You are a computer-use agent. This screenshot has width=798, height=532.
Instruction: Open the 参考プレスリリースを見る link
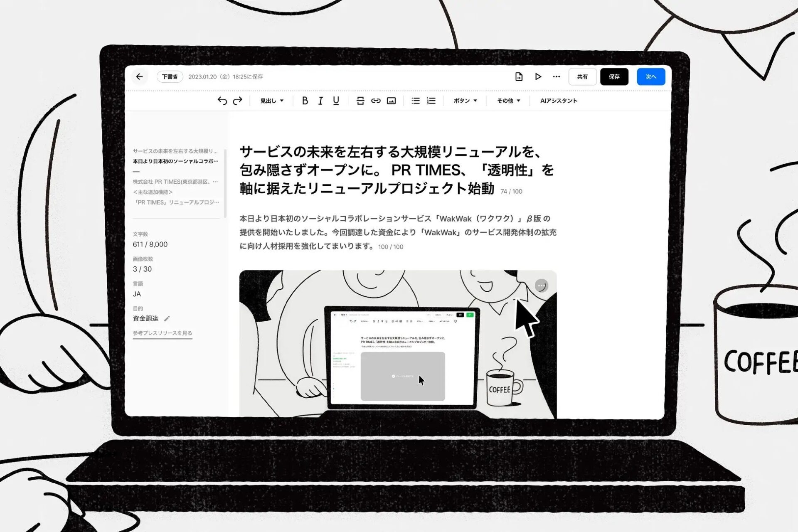coord(163,332)
